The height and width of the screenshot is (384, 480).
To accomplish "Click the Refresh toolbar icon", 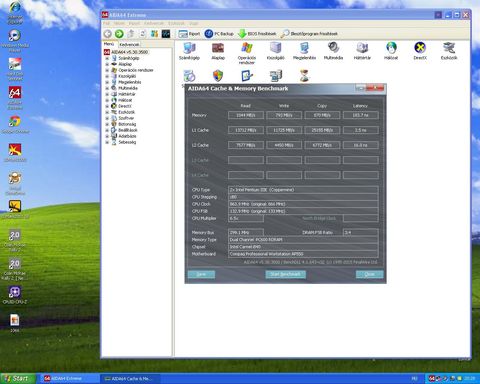I will click(x=143, y=34).
